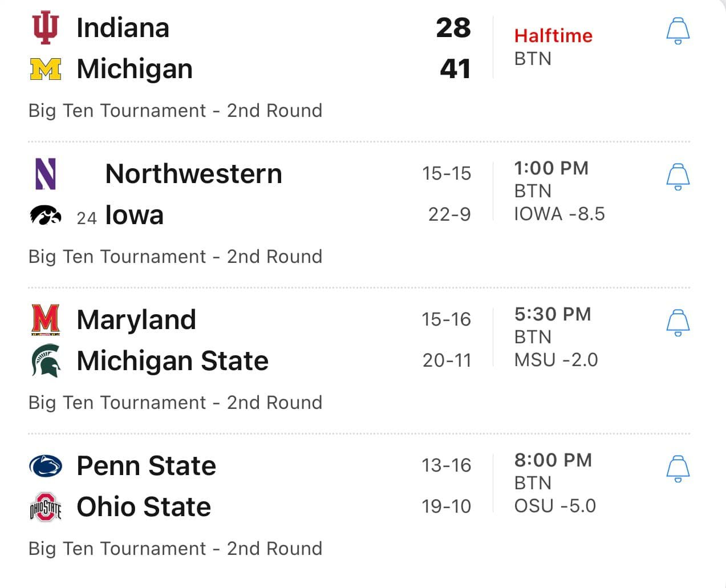
Task: Click the Michigan State Spartan logo
Action: pyautogui.click(x=46, y=360)
